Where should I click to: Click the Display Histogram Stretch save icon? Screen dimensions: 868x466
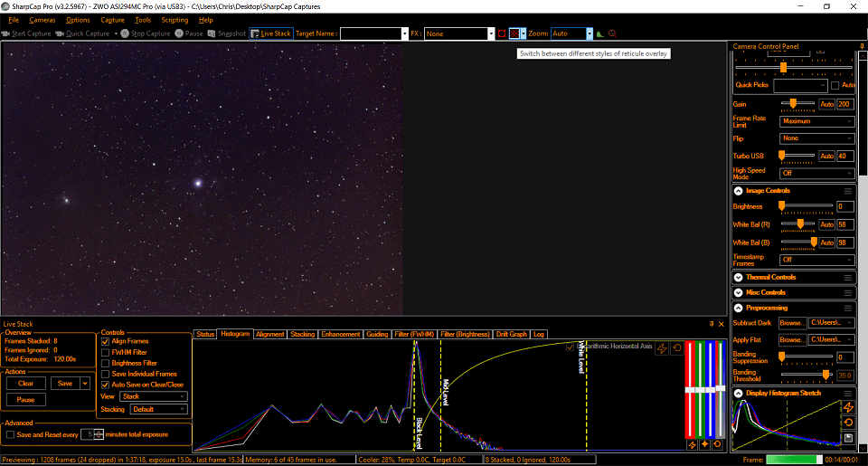(x=849, y=438)
